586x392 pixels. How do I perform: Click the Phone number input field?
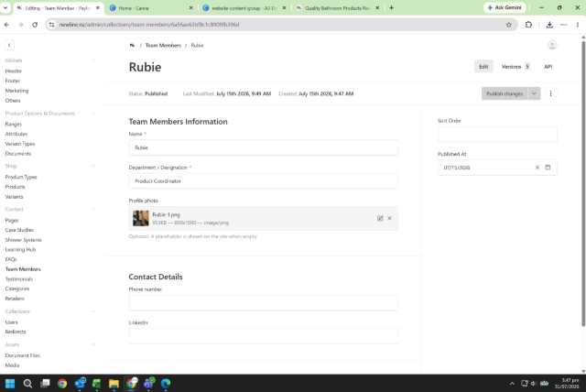point(264,302)
